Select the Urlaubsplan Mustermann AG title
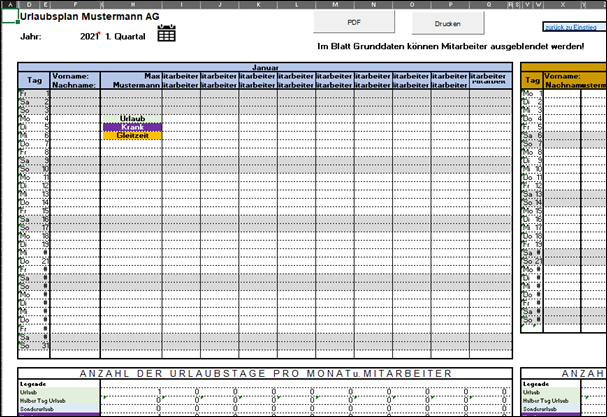The image size is (607, 417). click(x=89, y=17)
